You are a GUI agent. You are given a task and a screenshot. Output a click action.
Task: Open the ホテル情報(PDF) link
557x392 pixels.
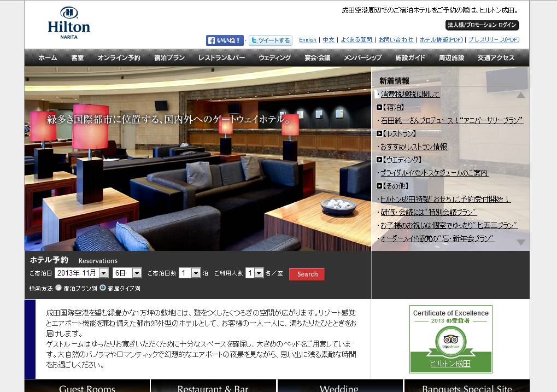point(442,40)
